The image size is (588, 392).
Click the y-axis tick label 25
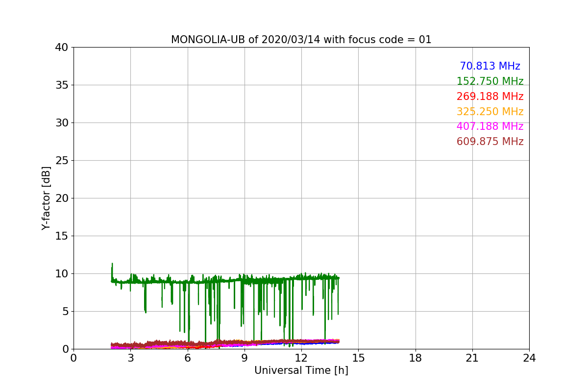click(62, 161)
